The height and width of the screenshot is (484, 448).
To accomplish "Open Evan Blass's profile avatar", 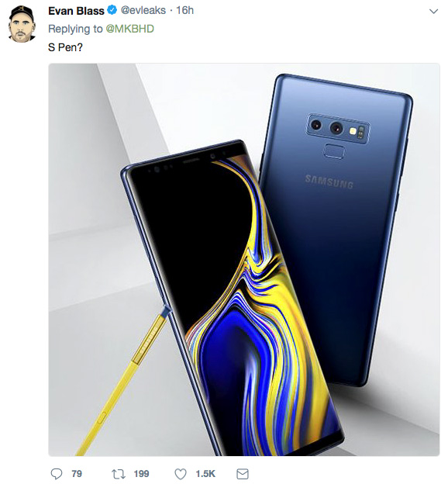I will click(x=22, y=24).
